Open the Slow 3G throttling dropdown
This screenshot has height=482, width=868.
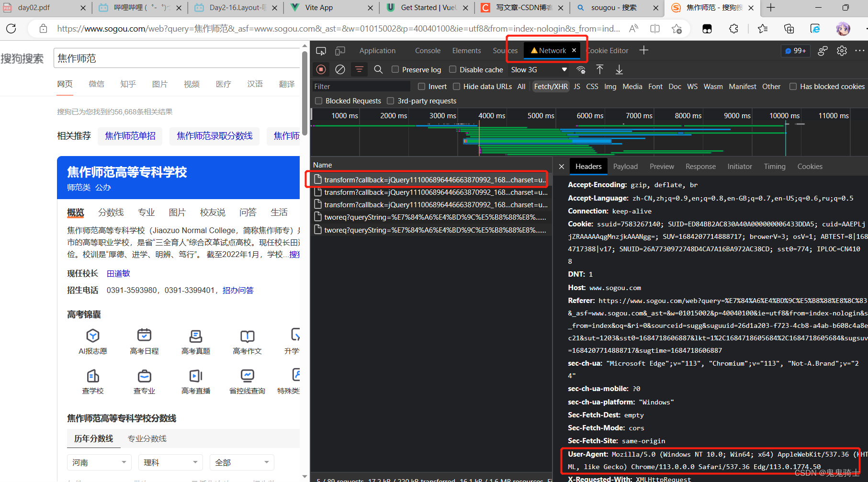coord(538,69)
